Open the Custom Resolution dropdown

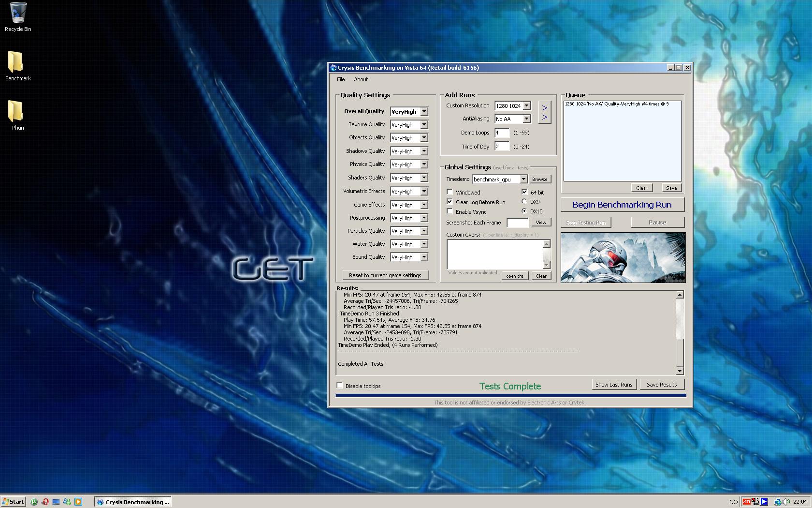(x=526, y=105)
